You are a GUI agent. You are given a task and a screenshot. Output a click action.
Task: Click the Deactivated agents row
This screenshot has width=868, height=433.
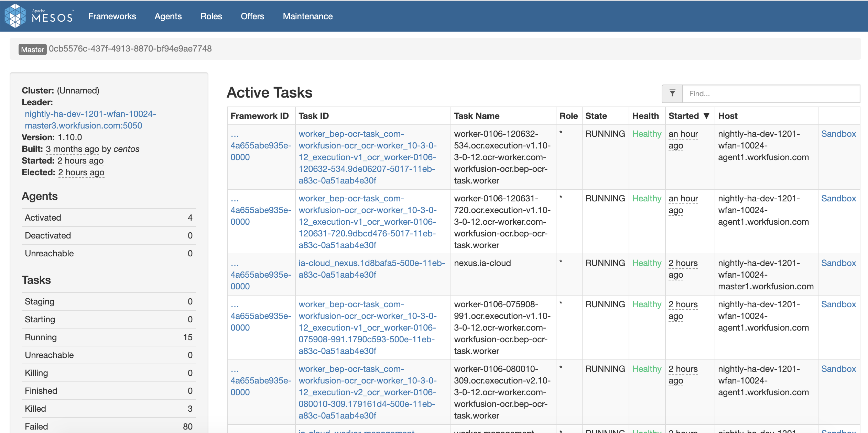click(109, 235)
